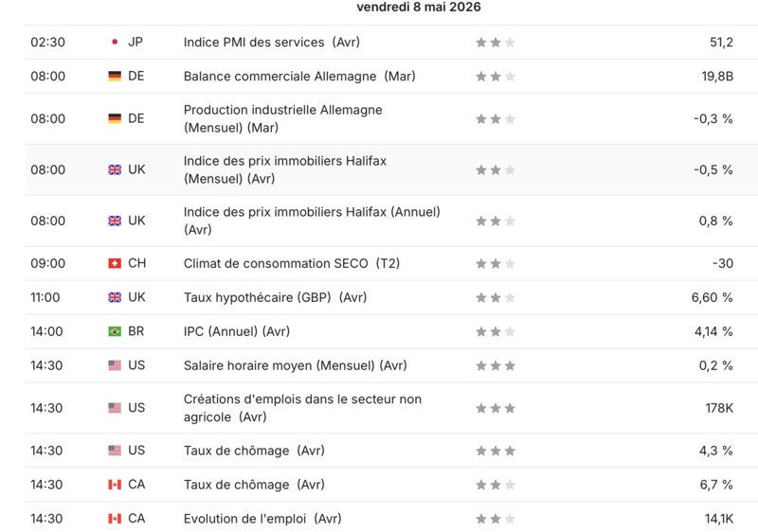Click three-star rating for Créations d'emplois
The width and height of the screenshot is (758, 532).
click(x=496, y=408)
